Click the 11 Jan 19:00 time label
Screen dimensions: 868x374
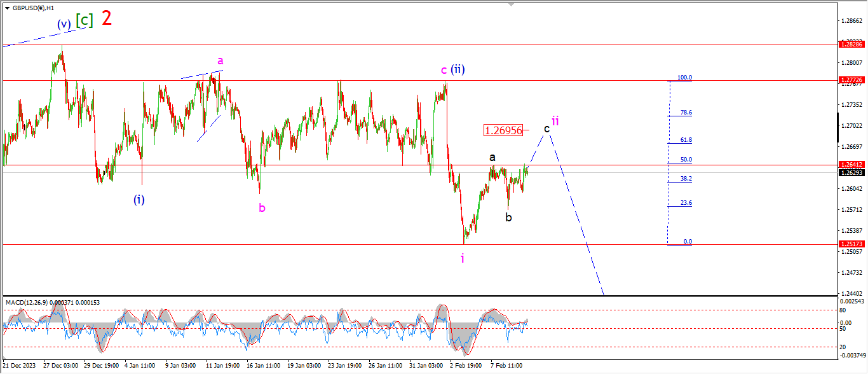pyautogui.click(x=222, y=366)
